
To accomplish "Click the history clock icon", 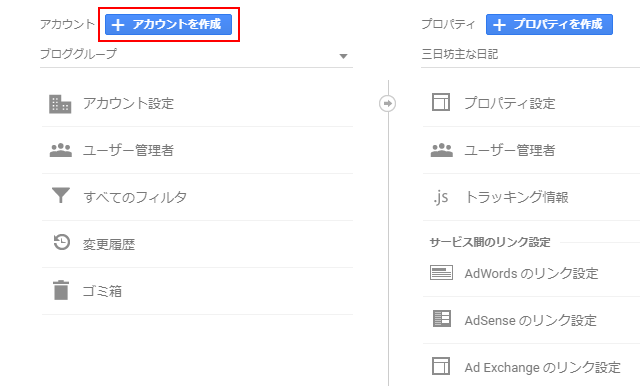I will click(62, 242).
